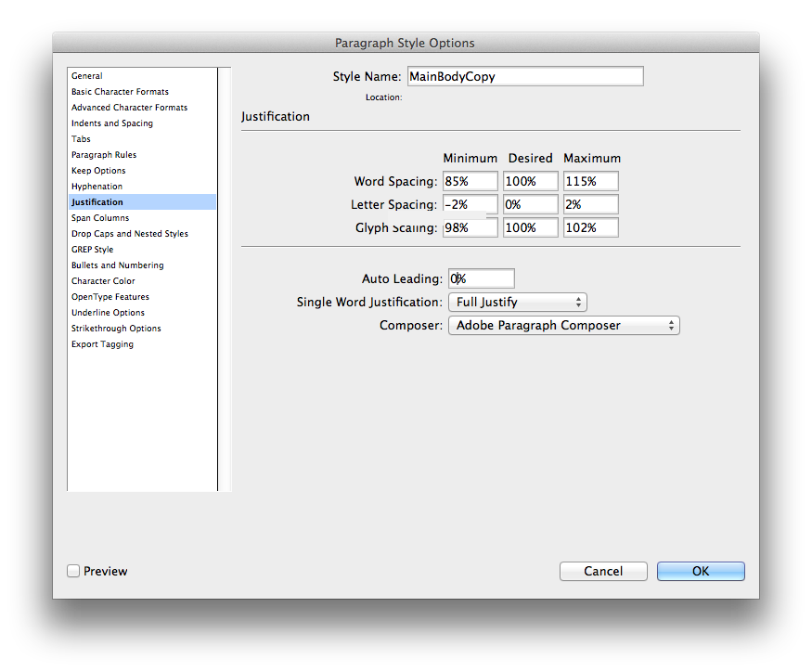
Task: Select Hyphenation in the sidebar list
Action: coord(97,187)
